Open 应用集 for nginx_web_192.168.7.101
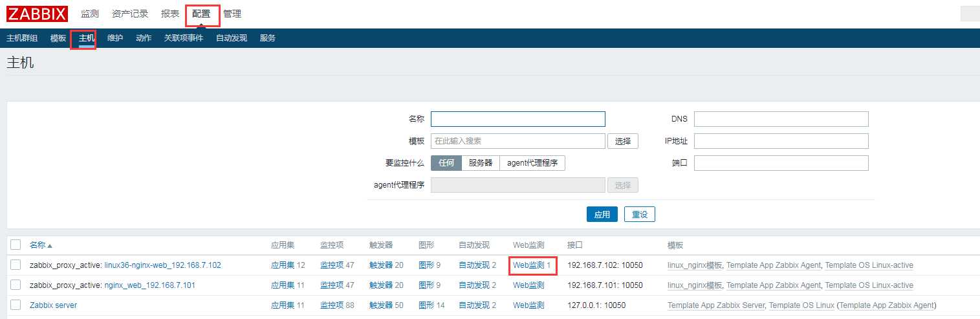The width and height of the screenshot is (980, 319). tap(283, 285)
